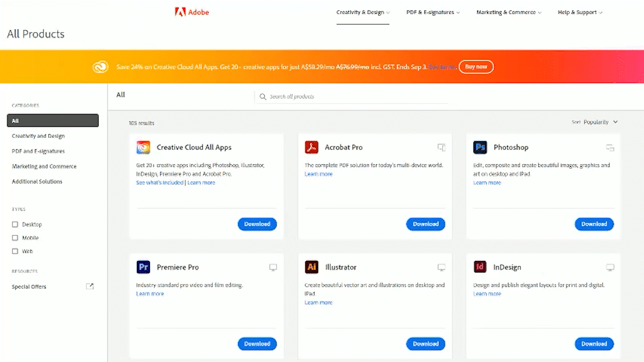Click Learn more on Creative Cloud card
The width and height of the screenshot is (644, 362).
pos(201,183)
